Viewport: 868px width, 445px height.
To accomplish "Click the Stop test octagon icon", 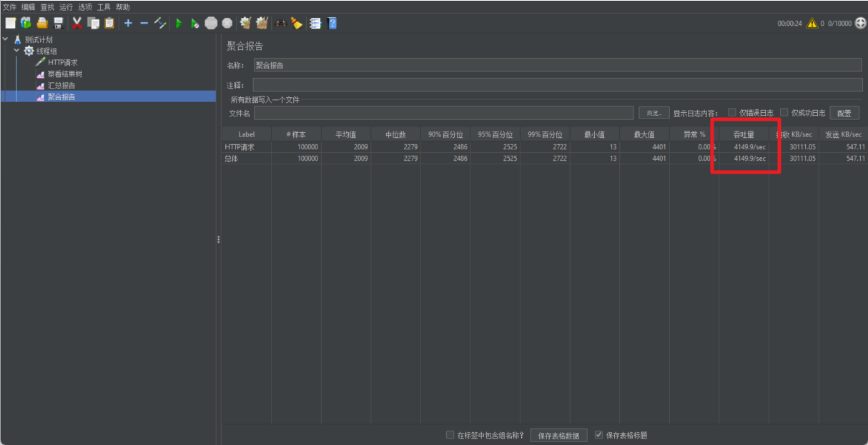I will [211, 23].
